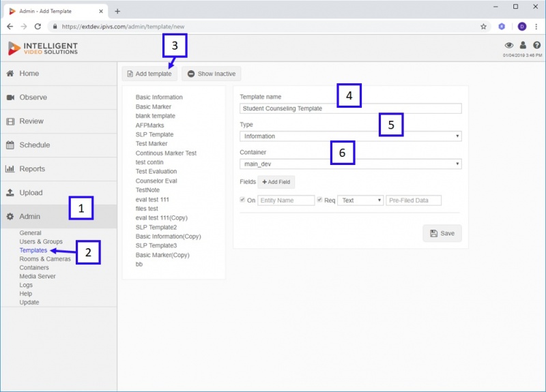Save the template with Save button
546x392 pixels.
point(442,233)
